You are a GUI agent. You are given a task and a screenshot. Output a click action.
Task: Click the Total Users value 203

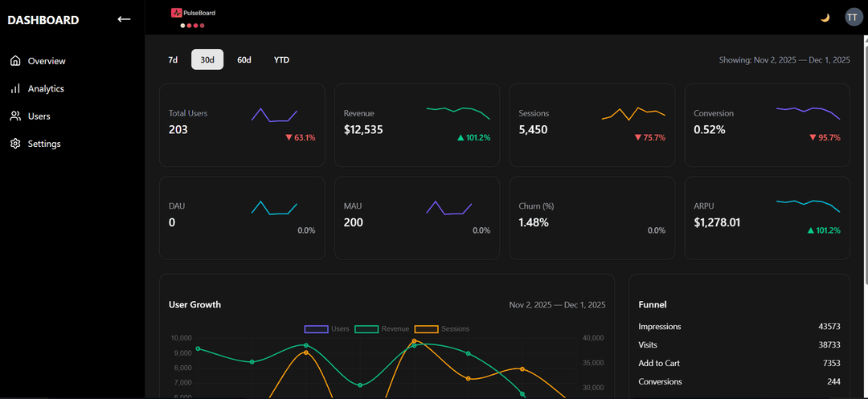point(178,130)
